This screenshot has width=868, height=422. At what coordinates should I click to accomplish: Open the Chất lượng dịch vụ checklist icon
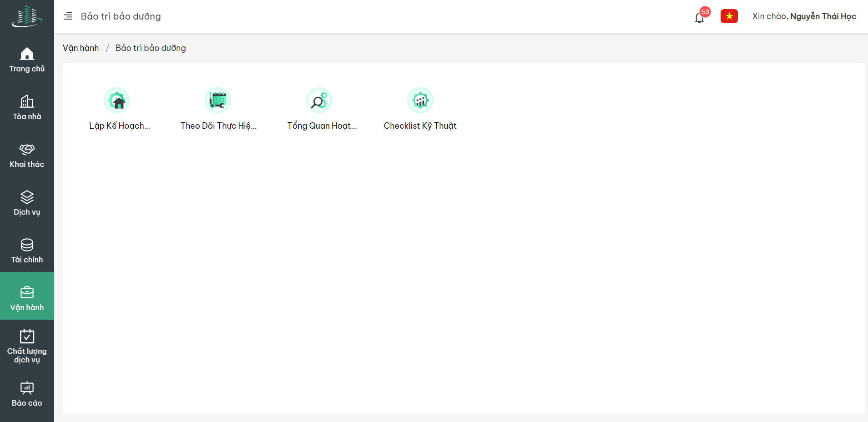27,336
